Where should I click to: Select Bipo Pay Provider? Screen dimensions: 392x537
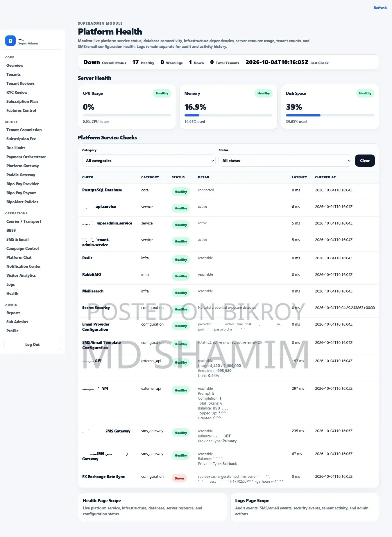click(22, 184)
